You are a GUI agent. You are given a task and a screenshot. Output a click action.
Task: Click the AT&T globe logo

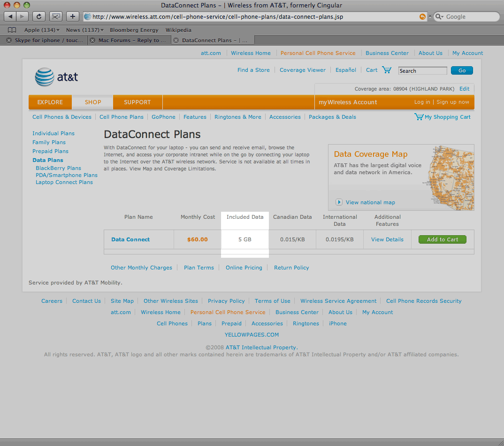45,77
